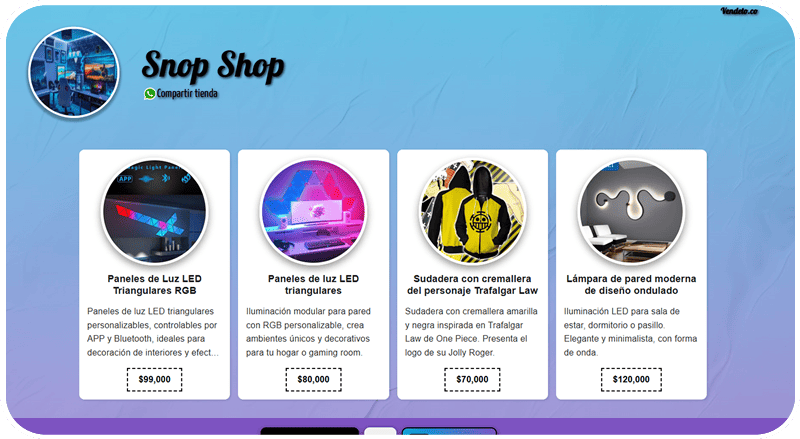Open the Compartir tienda share link
This screenshot has width=800, height=439.
point(187,93)
